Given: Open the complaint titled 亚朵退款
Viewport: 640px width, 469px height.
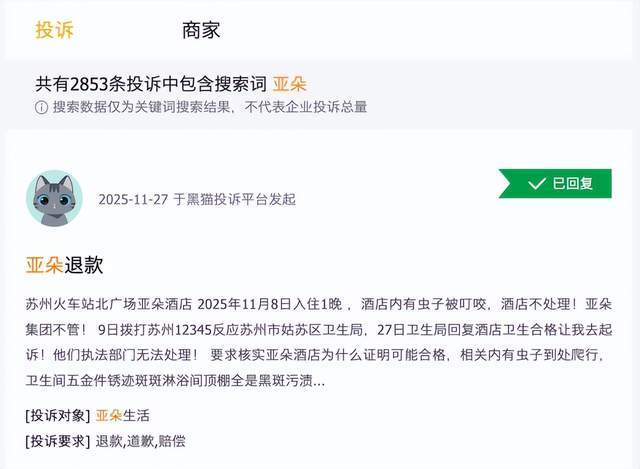Looking at the screenshot, I should click(x=65, y=265).
